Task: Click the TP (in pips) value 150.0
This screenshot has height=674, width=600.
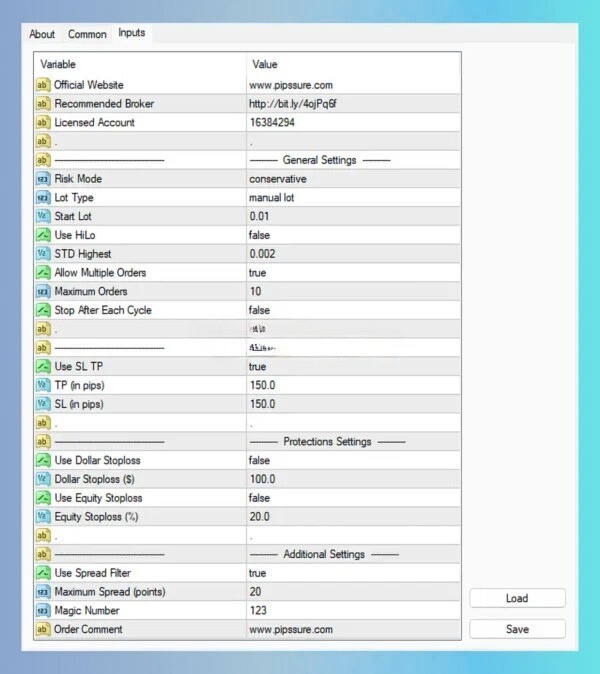Action: point(262,385)
